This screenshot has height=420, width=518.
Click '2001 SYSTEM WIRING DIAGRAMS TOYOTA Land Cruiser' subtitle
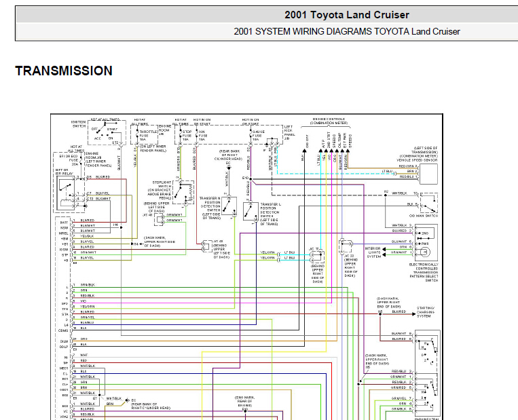[346, 31]
